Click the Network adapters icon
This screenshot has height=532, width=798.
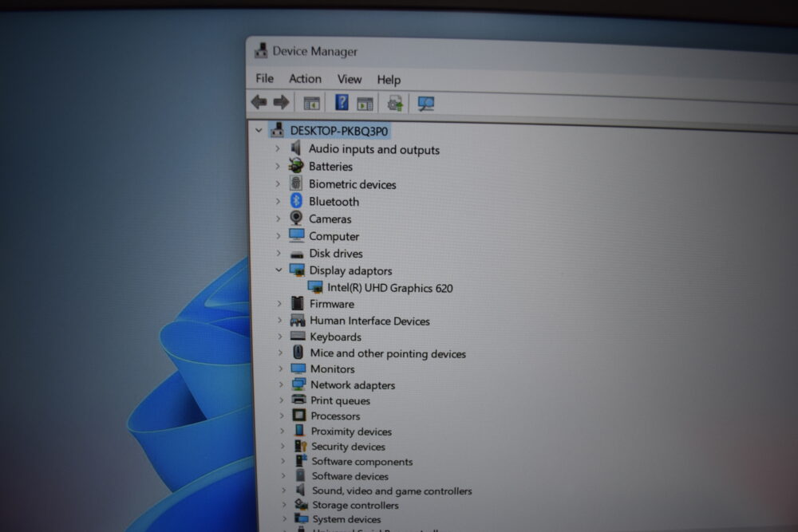pos(298,384)
